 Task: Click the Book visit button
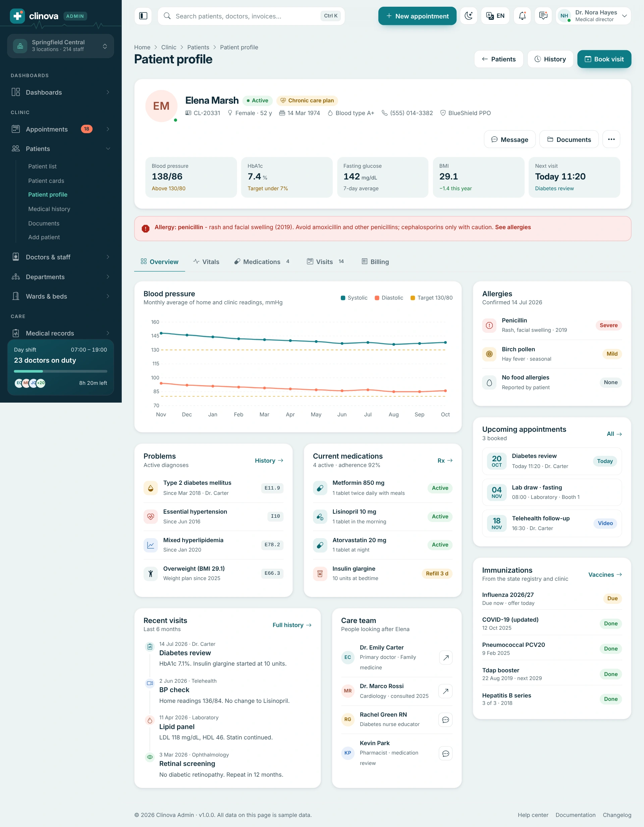coord(604,59)
